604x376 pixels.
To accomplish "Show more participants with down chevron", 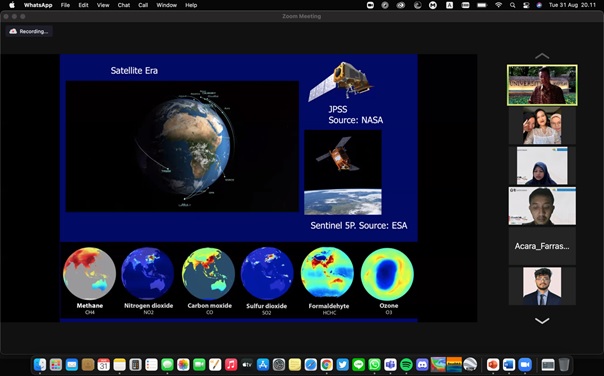I will coord(542,321).
